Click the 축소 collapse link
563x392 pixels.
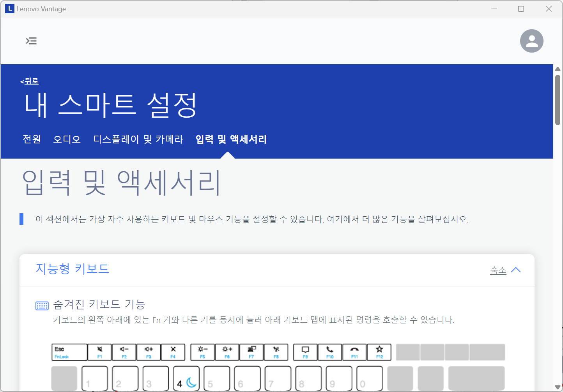click(x=498, y=270)
